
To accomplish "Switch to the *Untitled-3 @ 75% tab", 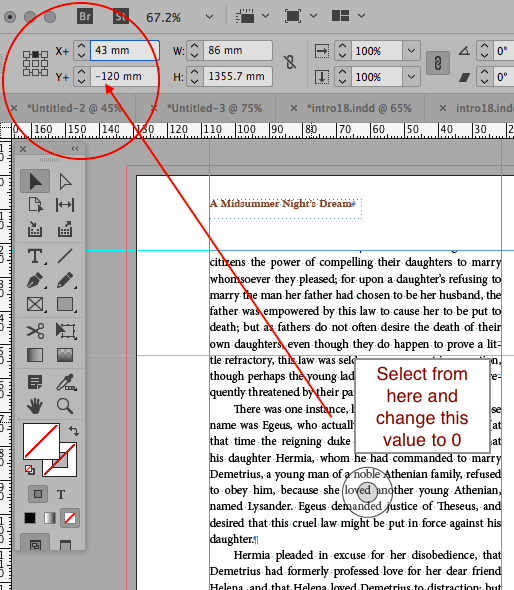I will click(x=214, y=108).
